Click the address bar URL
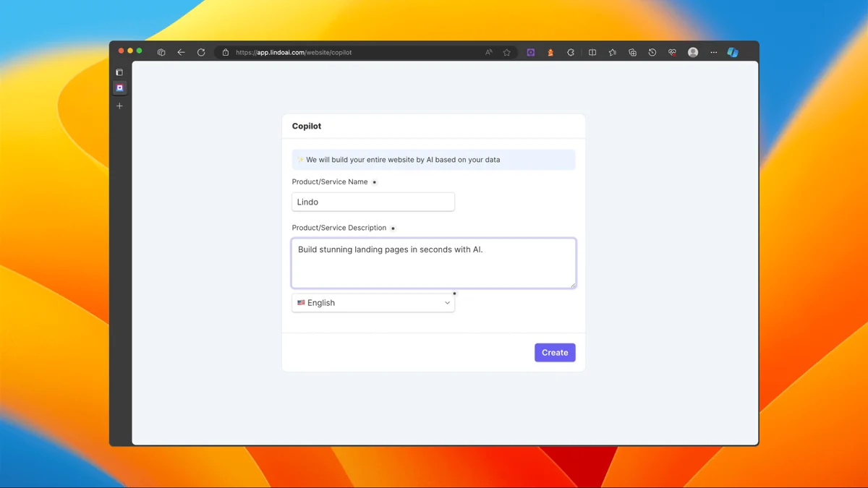 pos(294,52)
